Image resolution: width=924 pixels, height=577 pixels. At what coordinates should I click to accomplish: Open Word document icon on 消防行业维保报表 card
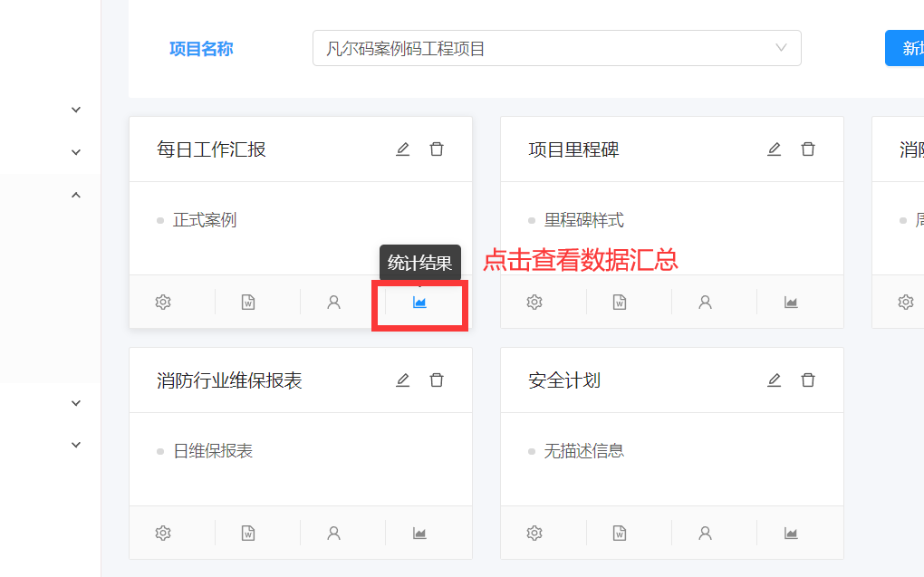(x=248, y=534)
